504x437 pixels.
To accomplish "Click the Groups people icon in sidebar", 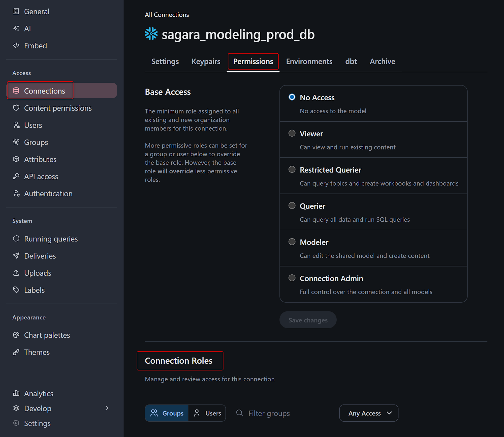I will coord(16,142).
